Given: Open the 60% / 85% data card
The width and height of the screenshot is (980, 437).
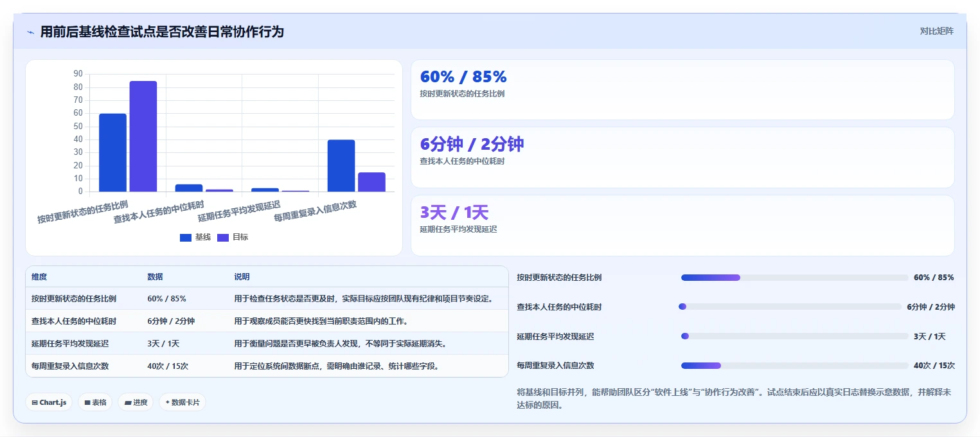Looking at the screenshot, I should tap(682, 90).
